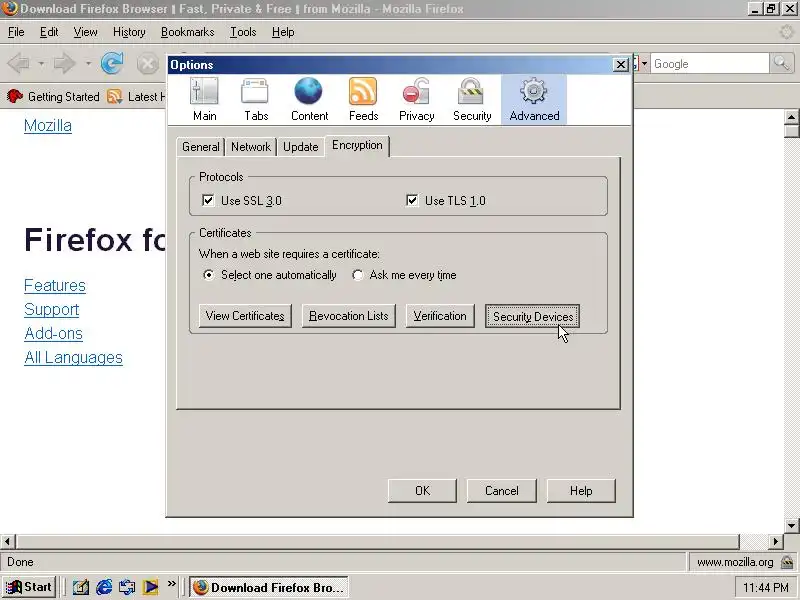This screenshot has height=600, width=800.
Task: Choose Ask me every time radio button
Action: tap(358, 275)
